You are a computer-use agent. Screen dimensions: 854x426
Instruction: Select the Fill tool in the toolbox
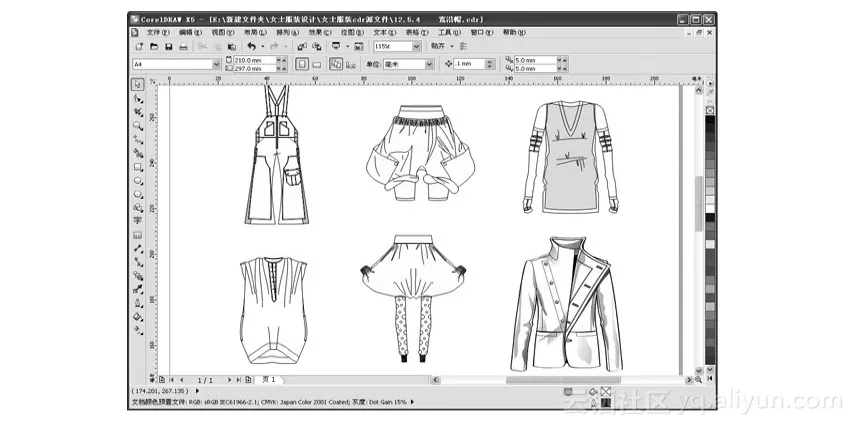pos(138,317)
